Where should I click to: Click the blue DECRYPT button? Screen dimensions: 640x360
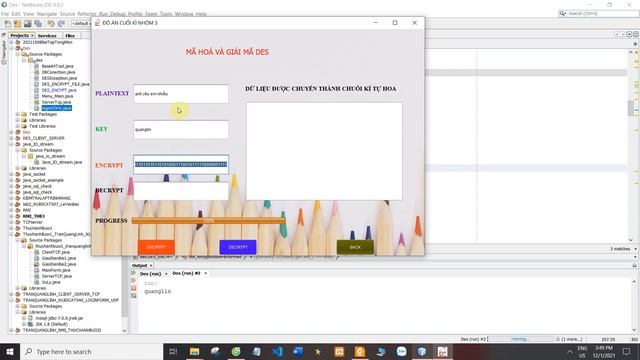click(238, 247)
